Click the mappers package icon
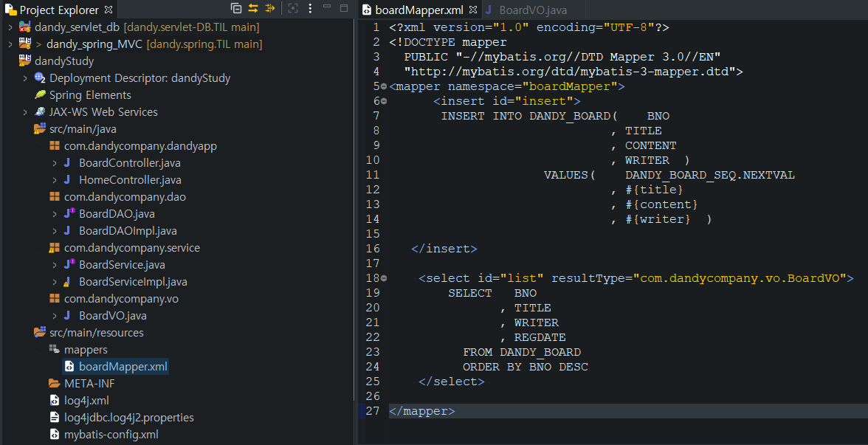This screenshot has width=868, height=445. pos(55,348)
